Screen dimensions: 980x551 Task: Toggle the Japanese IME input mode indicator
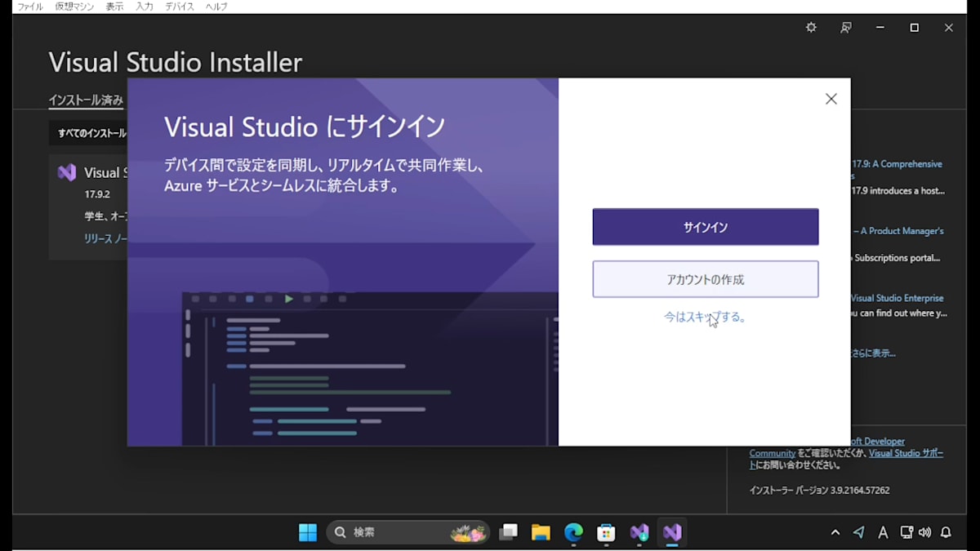coord(883,531)
